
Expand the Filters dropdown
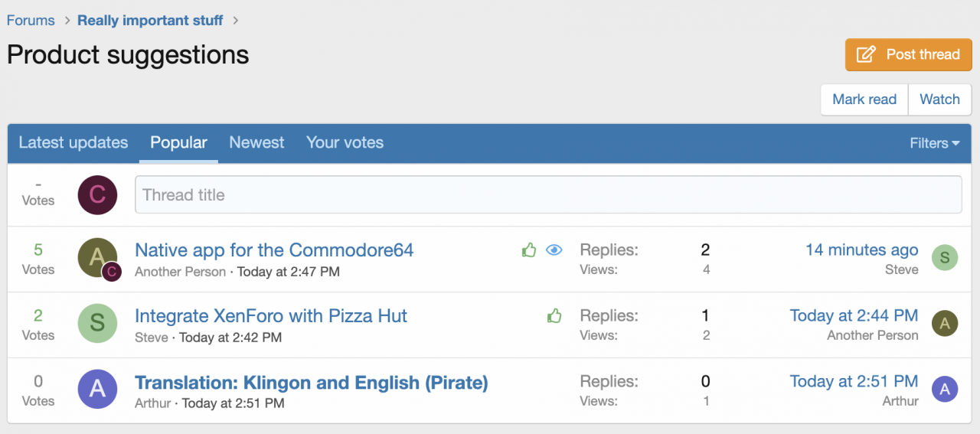pyautogui.click(x=934, y=143)
